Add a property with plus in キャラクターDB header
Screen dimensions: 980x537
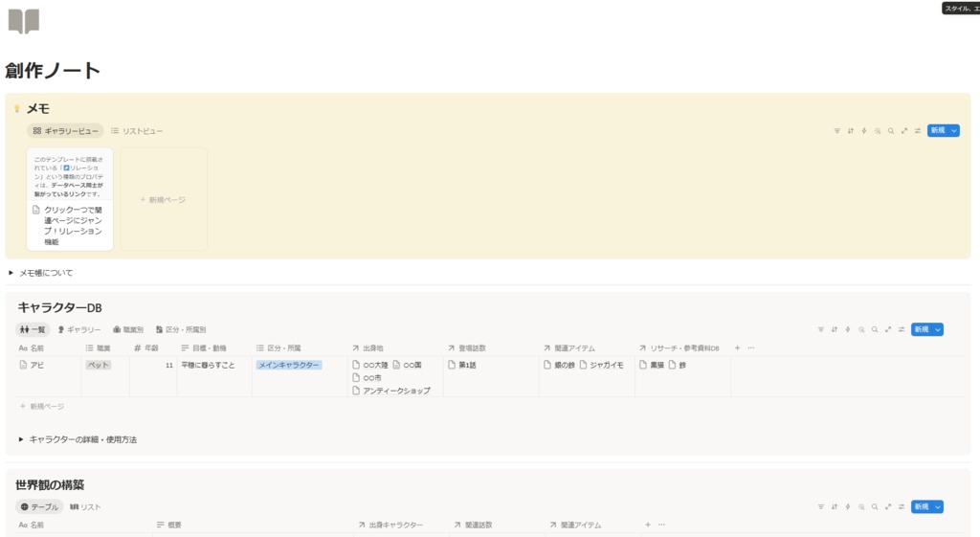pyautogui.click(x=738, y=347)
